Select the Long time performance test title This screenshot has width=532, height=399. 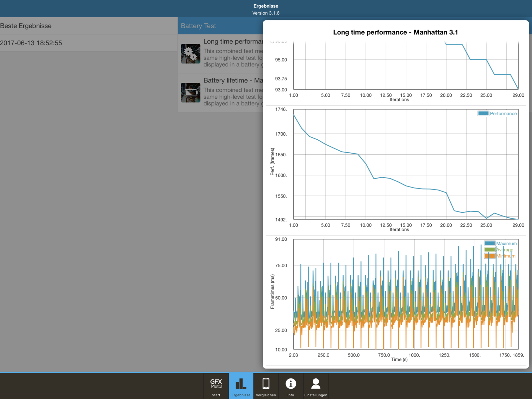point(233,42)
